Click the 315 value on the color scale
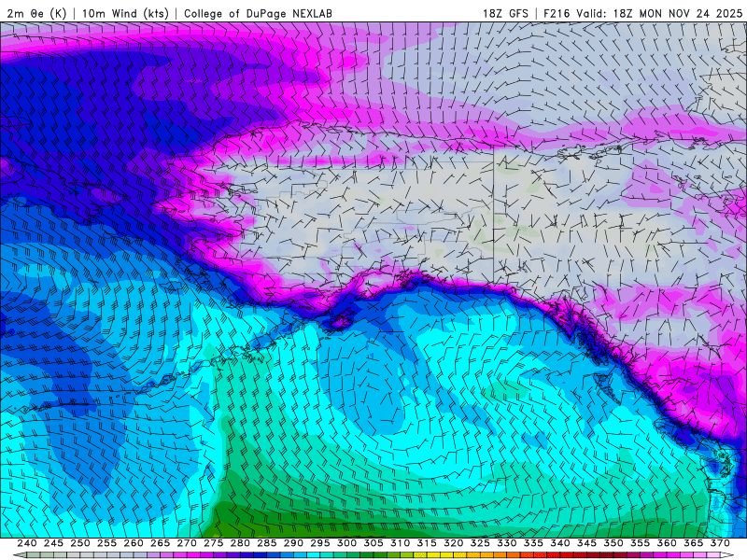The height and width of the screenshot is (560, 747). [x=427, y=543]
